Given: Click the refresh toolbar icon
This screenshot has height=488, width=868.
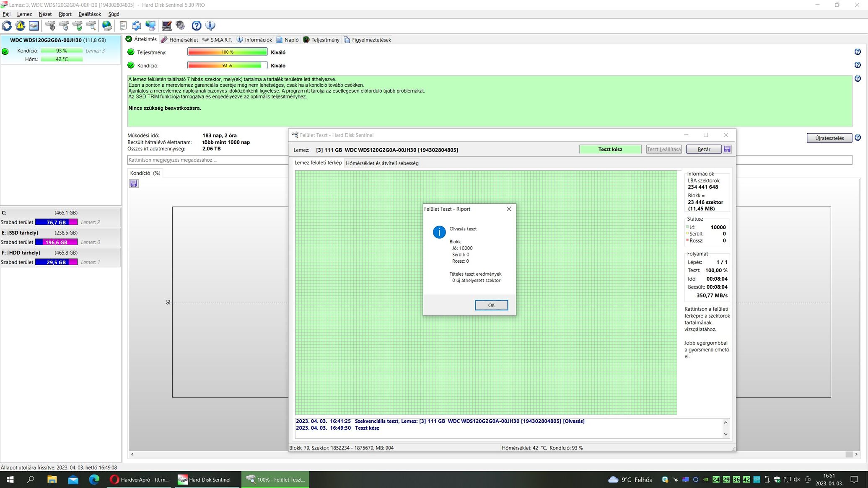Looking at the screenshot, I should coord(7,26).
